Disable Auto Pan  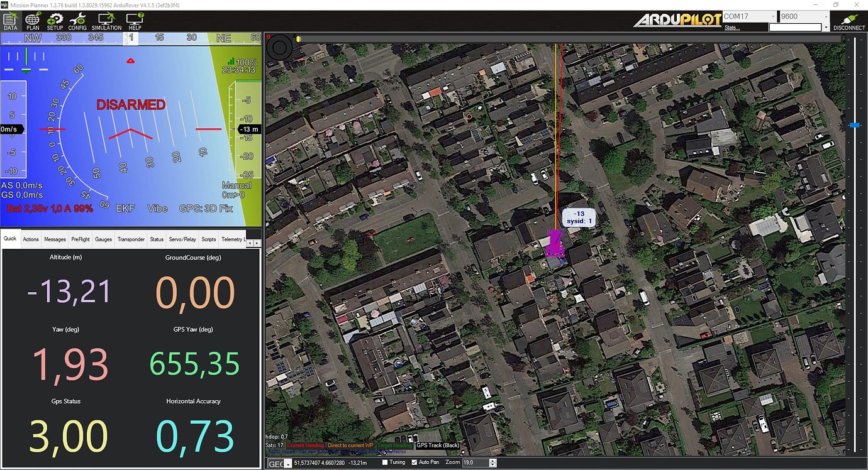413,462
